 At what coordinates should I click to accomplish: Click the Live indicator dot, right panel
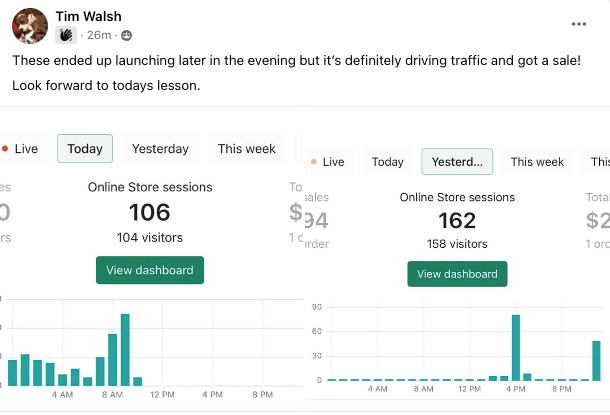314,161
